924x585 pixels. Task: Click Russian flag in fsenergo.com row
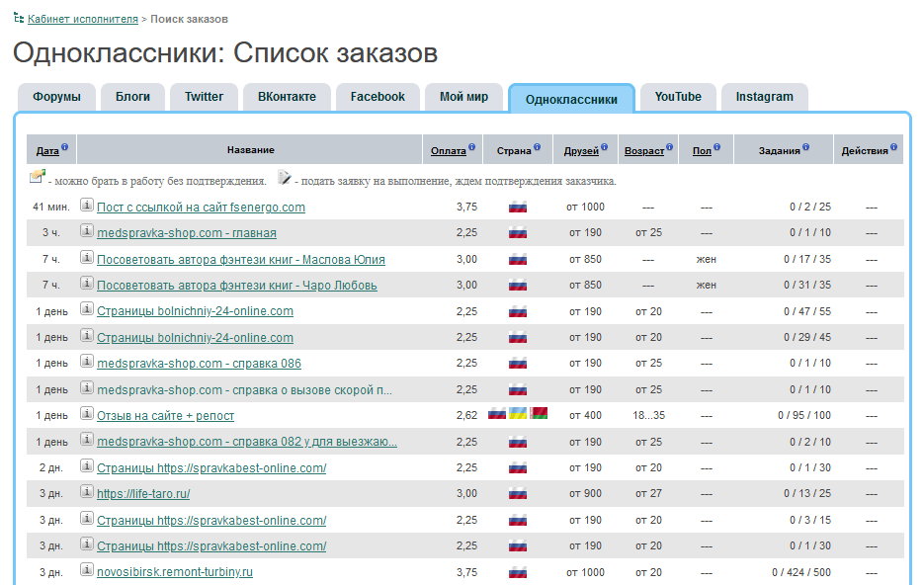517,208
